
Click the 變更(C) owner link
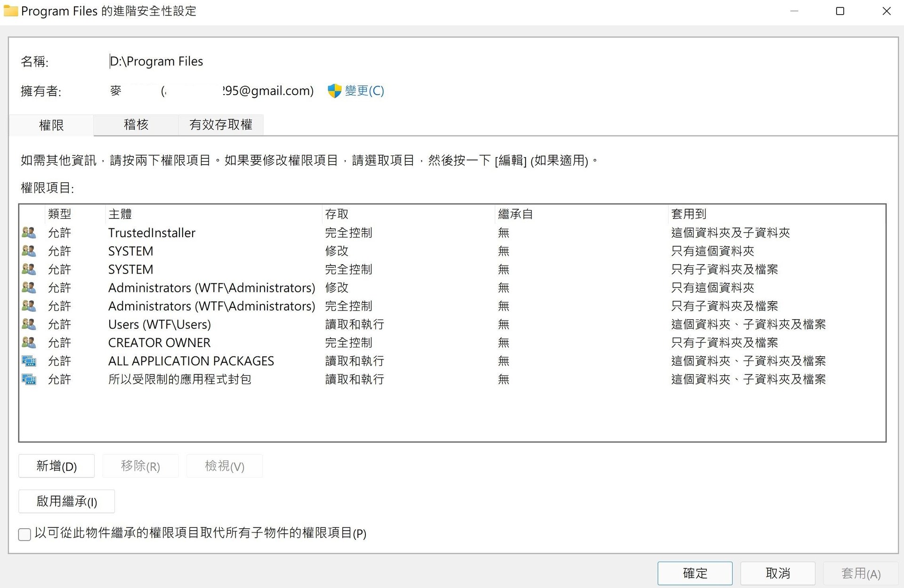[364, 91]
